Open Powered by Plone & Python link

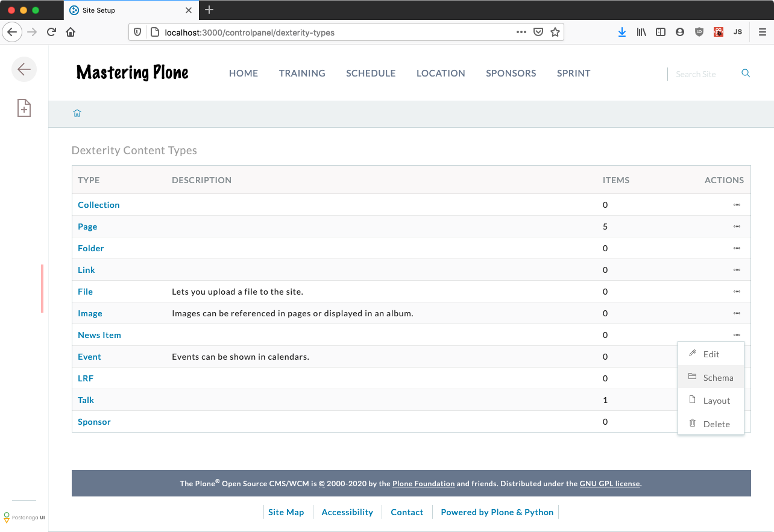[497, 512]
